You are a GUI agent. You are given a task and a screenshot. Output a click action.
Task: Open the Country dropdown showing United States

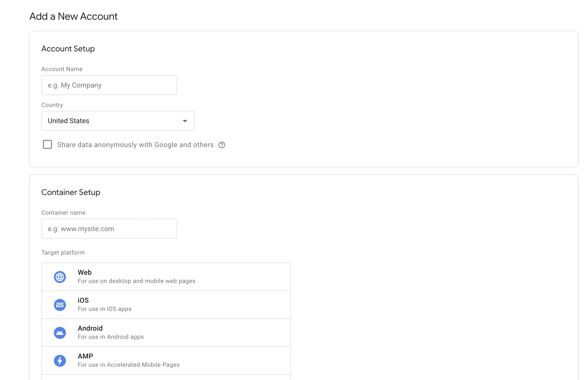(118, 121)
